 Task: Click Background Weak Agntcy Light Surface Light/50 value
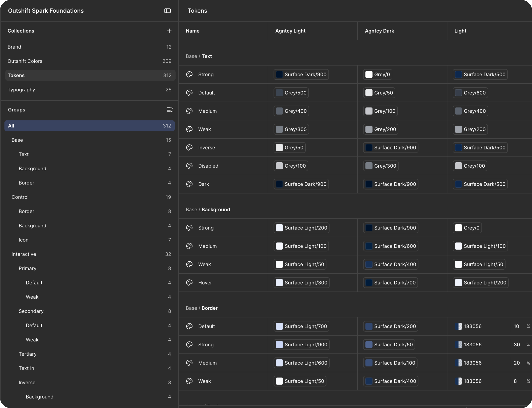(300, 264)
